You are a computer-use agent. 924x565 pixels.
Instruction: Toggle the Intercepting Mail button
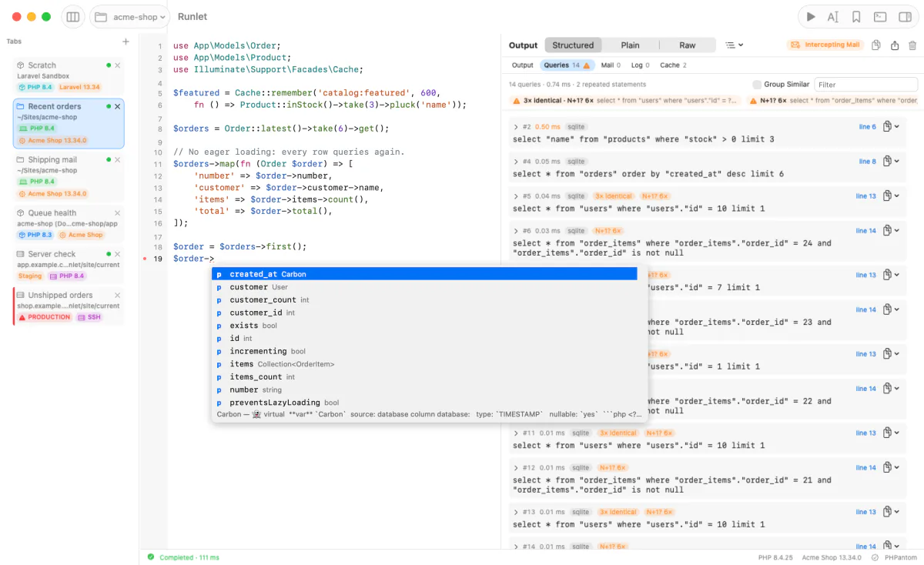pyautogui.click(x=825, y=45)
